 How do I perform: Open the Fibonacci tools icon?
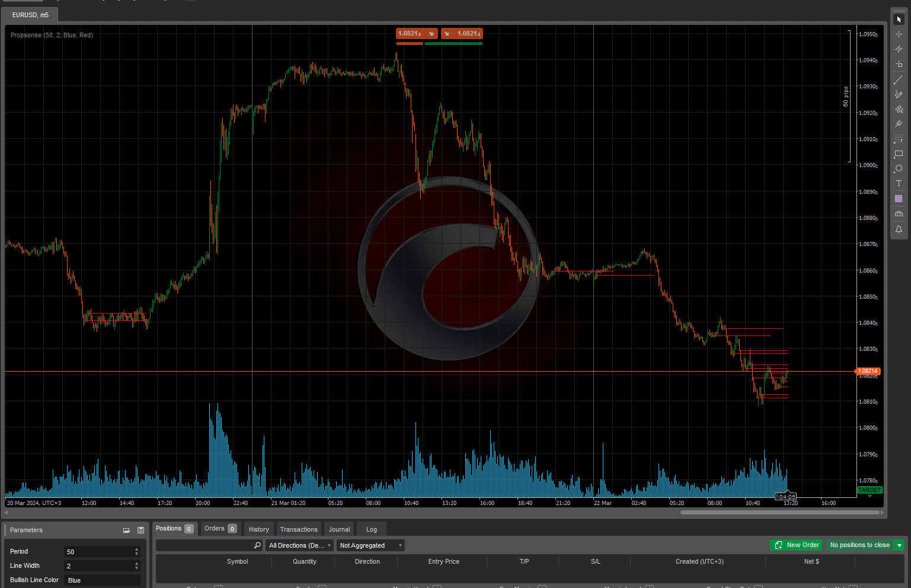pyautogui.click(x=899, y=139)
